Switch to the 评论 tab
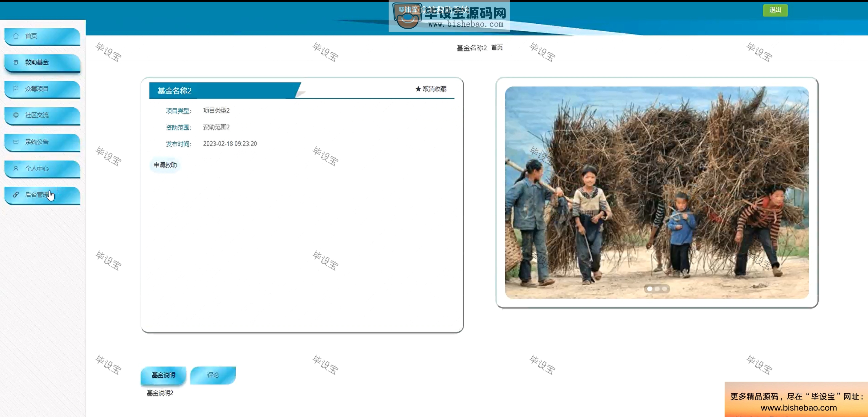The width and height of the screenshot is (868, 417). coord(213,375)
